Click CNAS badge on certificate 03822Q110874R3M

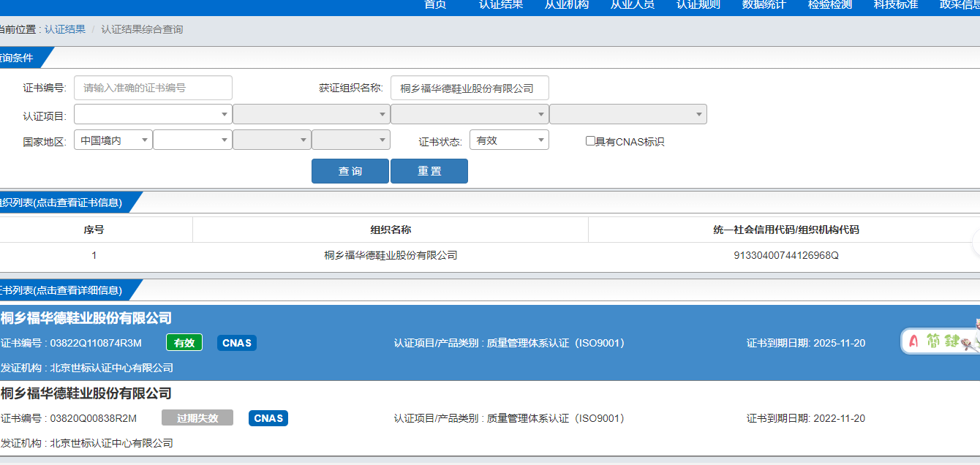click(237, 343)
